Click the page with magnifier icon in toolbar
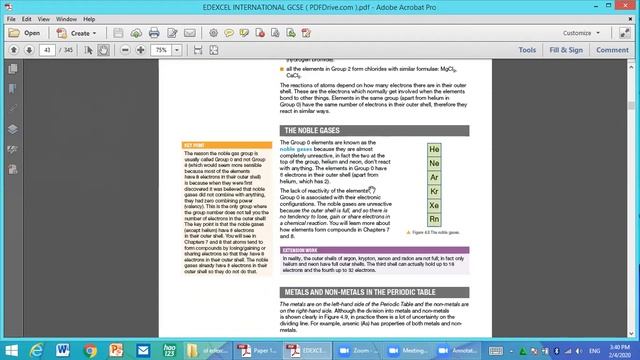The image size is (640, 360). click(x=276, y=33)
